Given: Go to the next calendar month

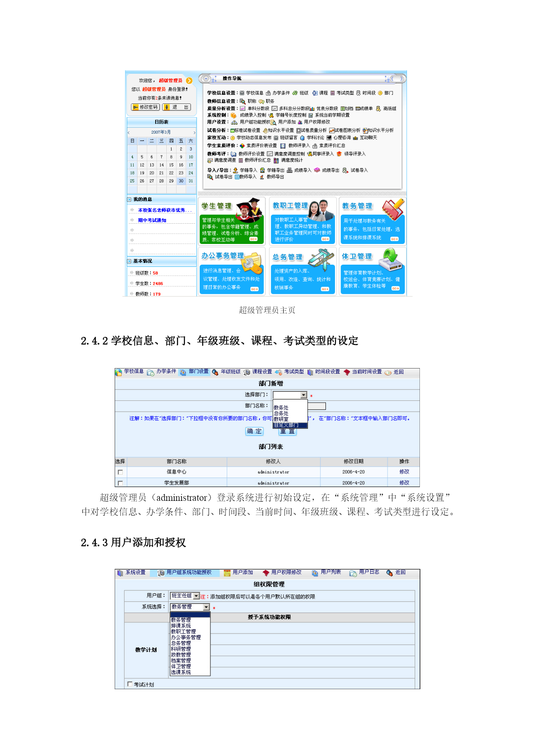Looking at the screenshot, I should 194,132.
